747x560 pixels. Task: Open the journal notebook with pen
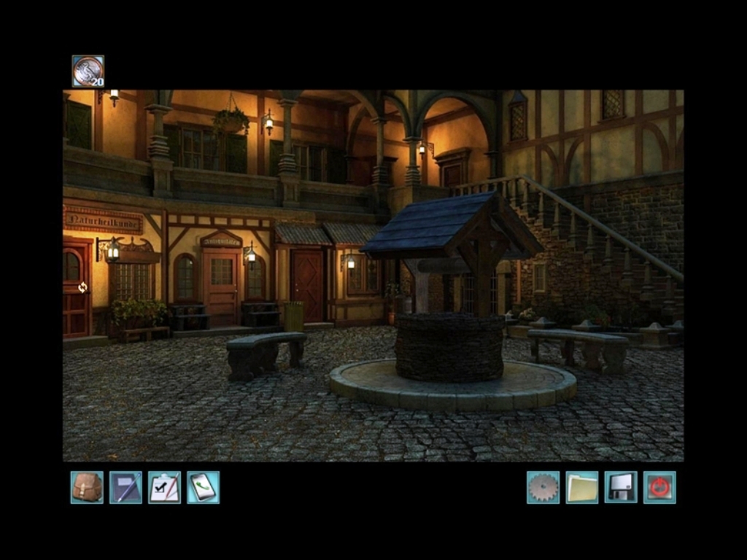pos(125,487)
